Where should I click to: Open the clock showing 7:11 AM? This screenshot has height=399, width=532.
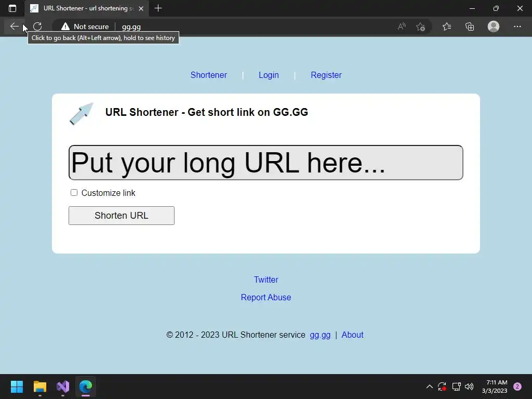point(495,387)
